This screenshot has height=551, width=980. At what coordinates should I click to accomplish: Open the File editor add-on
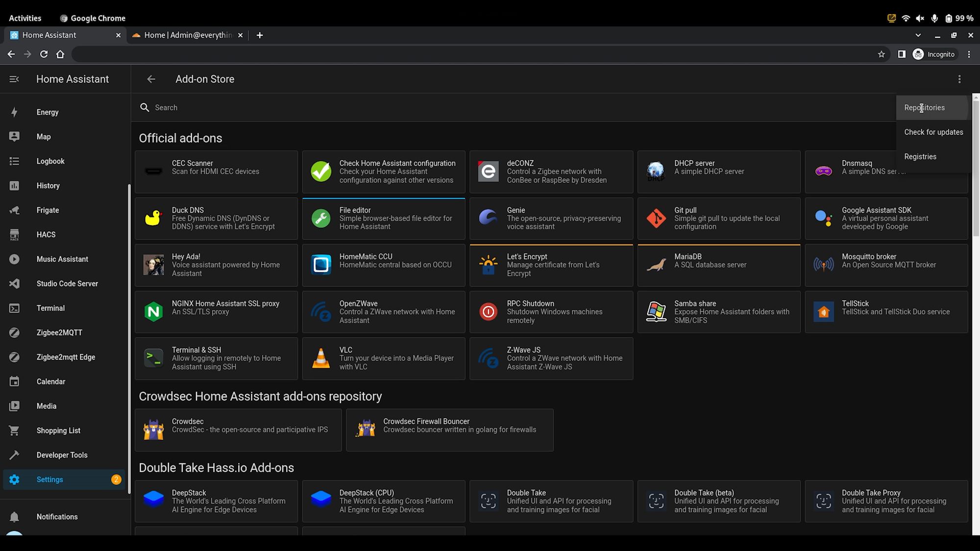click(x=384, y=218)
